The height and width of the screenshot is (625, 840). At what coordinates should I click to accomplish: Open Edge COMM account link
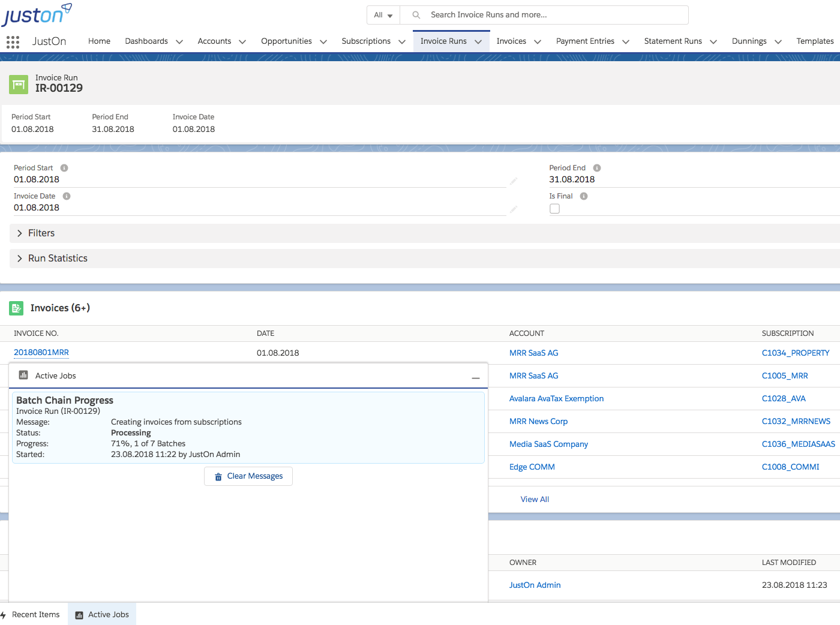532,467
